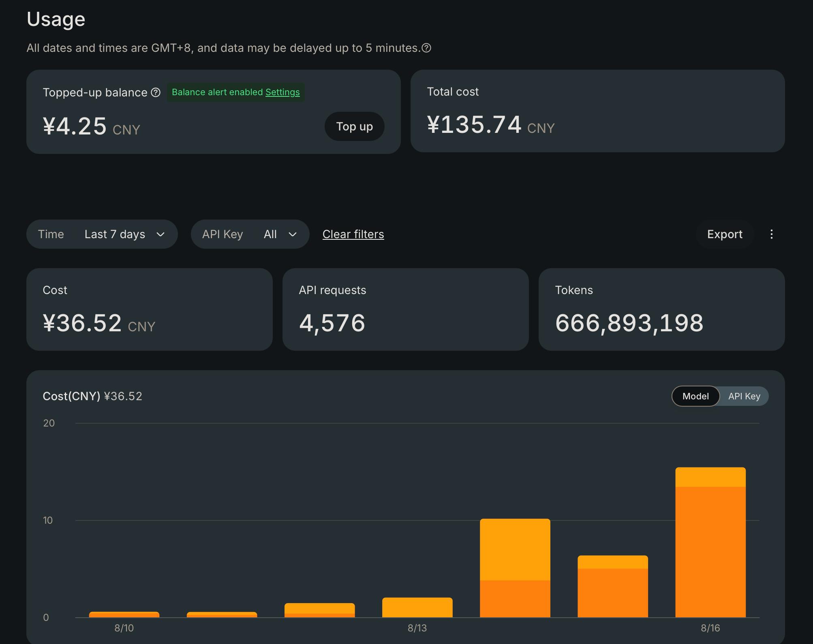
Task: Click the Top up button
Action: (x=354, y=126)
